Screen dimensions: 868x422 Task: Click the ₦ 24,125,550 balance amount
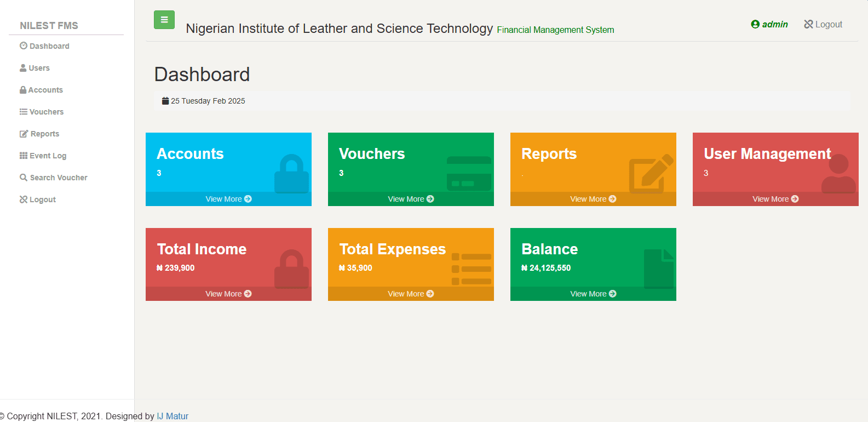pyautogui.click(x=546, y=268)
